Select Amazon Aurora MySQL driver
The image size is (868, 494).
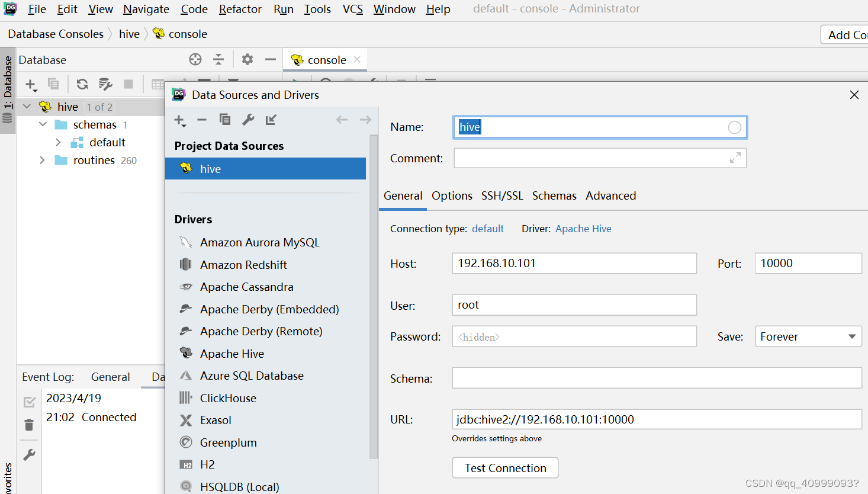click(259, 242)
